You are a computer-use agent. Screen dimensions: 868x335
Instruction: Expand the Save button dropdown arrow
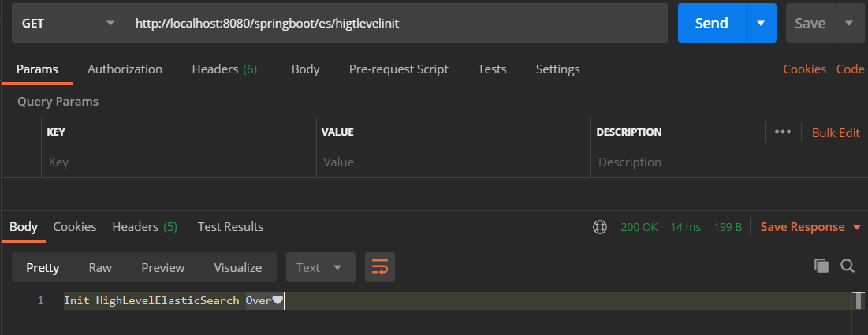(x=849, y=24)
